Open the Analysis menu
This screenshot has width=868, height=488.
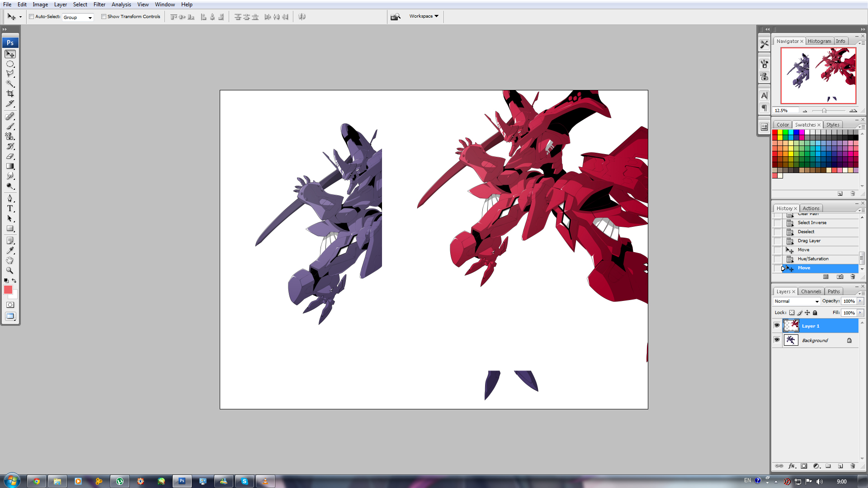click(x=121, y=5)
